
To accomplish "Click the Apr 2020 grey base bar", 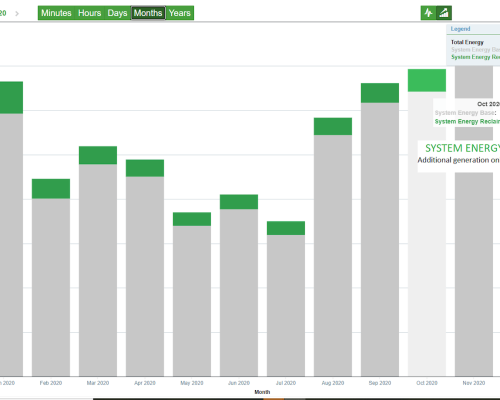I will [145, 276].
